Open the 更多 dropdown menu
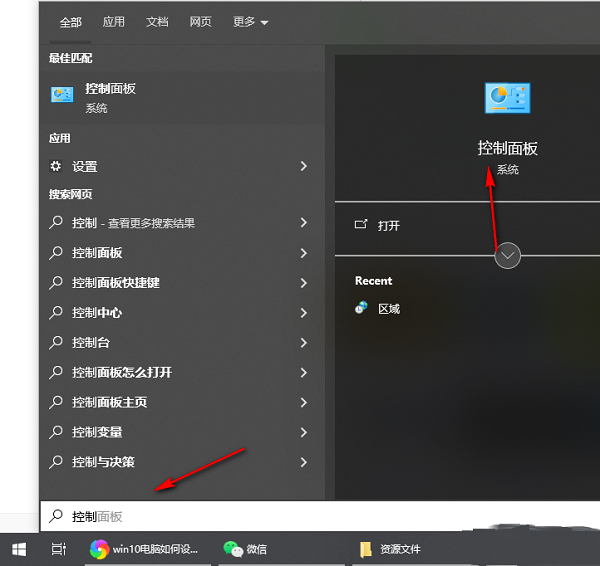 coord(251,22)
